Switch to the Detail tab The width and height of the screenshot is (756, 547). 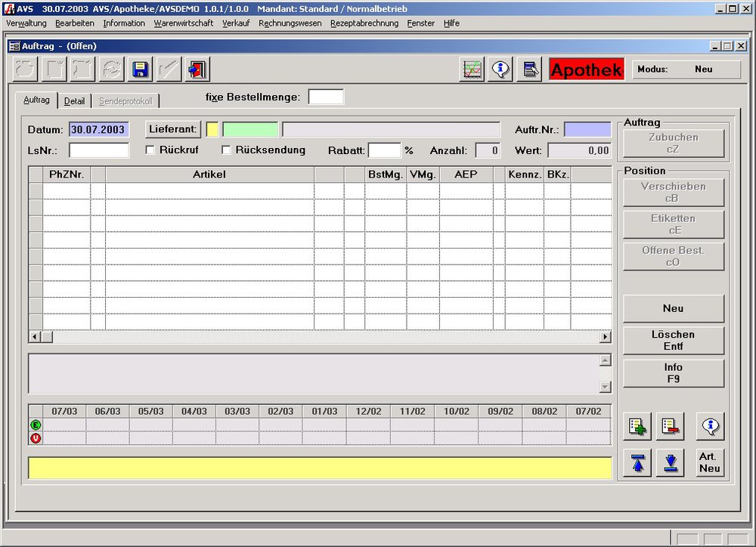point(74,101)
